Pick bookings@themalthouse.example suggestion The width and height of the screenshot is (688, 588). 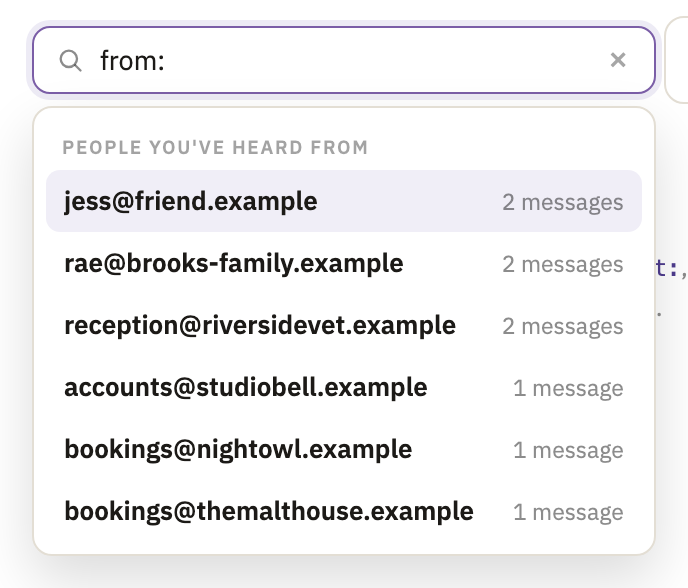coord(344,511)
